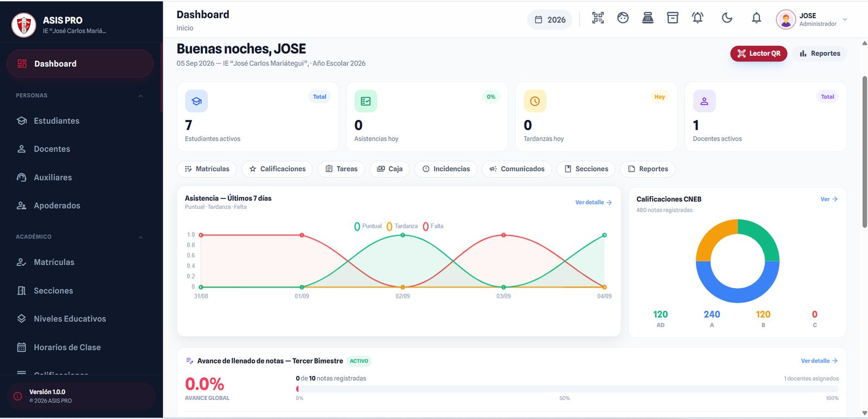Click the Estudiantes activos graduation cap icon
This screenshot has width=868, height=419.
pyautogui.click(x=196, y=101)
